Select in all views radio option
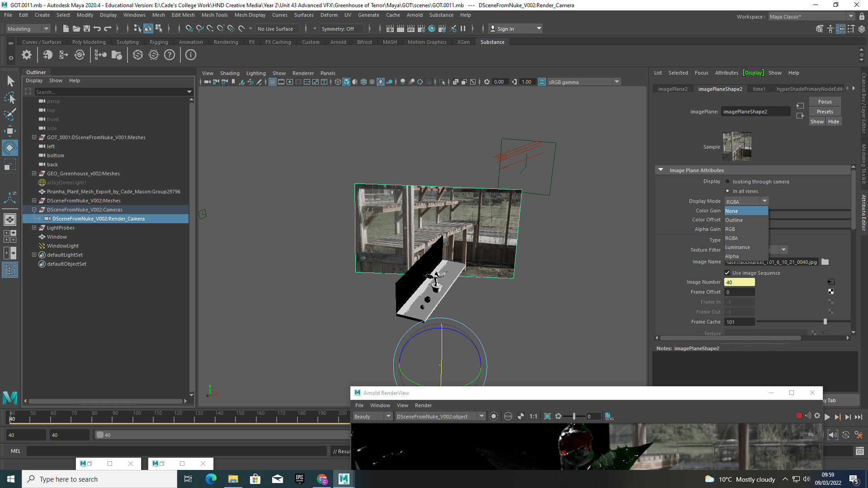Screen dimensions: 868x488 point(727,191)
